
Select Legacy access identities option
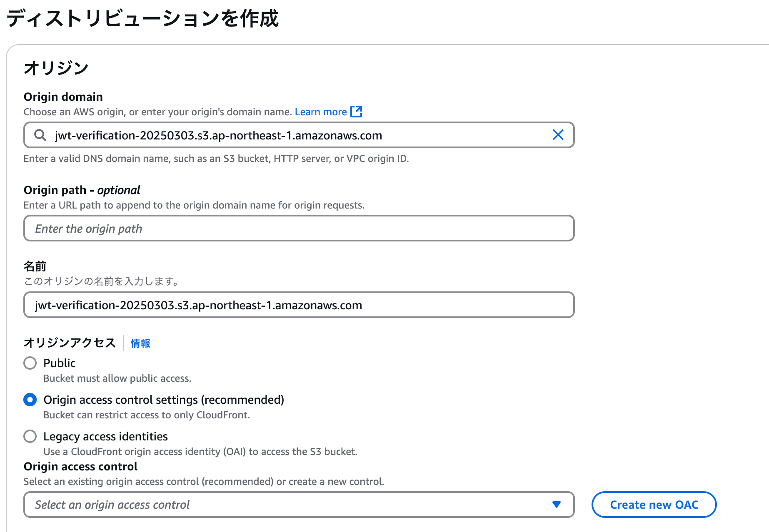[30, 436]
